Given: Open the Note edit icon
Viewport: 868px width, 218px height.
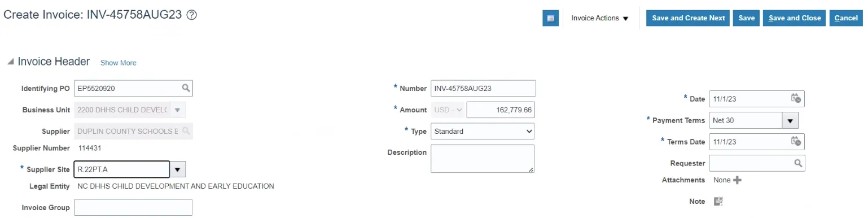Looking at the screenshot, I should coord(718,202).
